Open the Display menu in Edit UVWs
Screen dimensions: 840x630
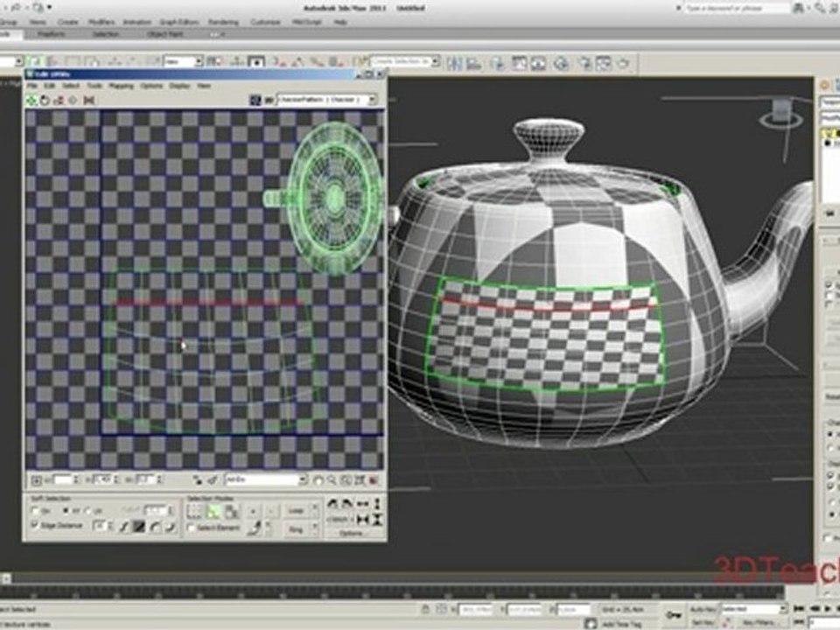click(179, 86)
